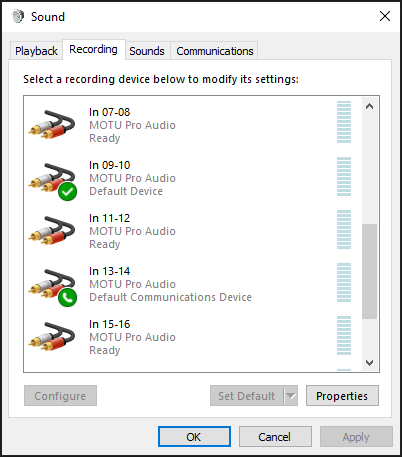This screenshot has height=457, width=402.
Task: Click the device list scrollbar thumb
Action: (369, 271)
